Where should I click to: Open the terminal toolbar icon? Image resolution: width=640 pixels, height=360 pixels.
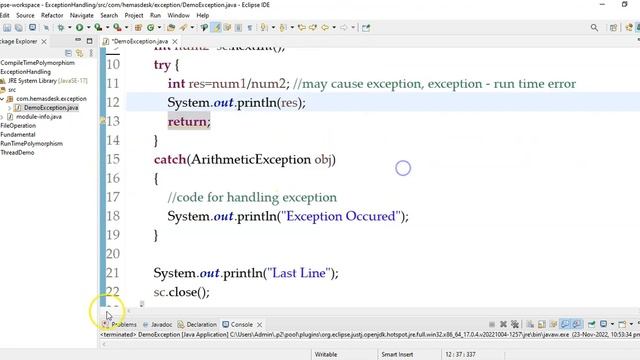32,28
